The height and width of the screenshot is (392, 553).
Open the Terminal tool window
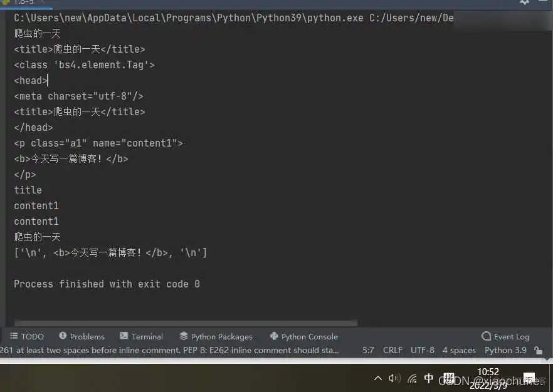pos(142,336)
